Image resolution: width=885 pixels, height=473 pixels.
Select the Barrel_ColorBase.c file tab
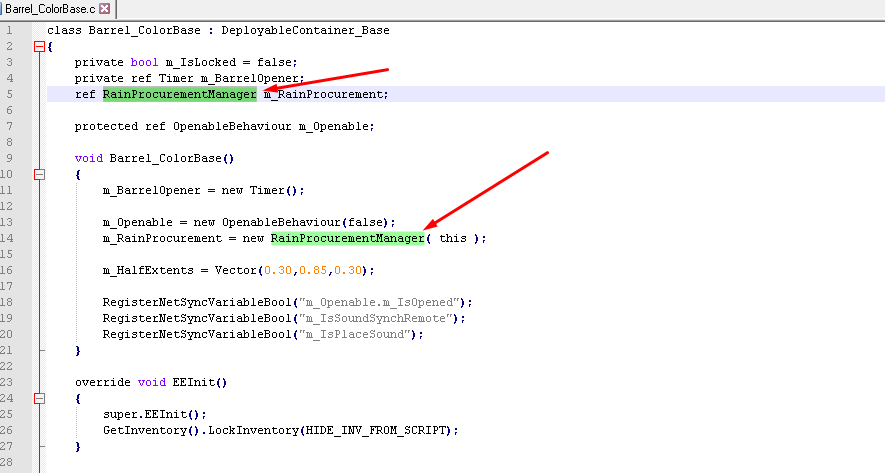(x=50, y=9)
